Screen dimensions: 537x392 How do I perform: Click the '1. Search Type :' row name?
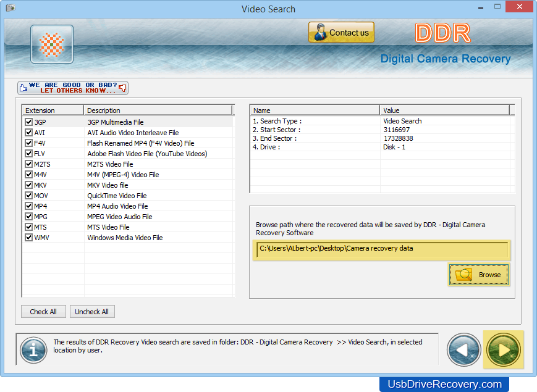tap(277, 121)
